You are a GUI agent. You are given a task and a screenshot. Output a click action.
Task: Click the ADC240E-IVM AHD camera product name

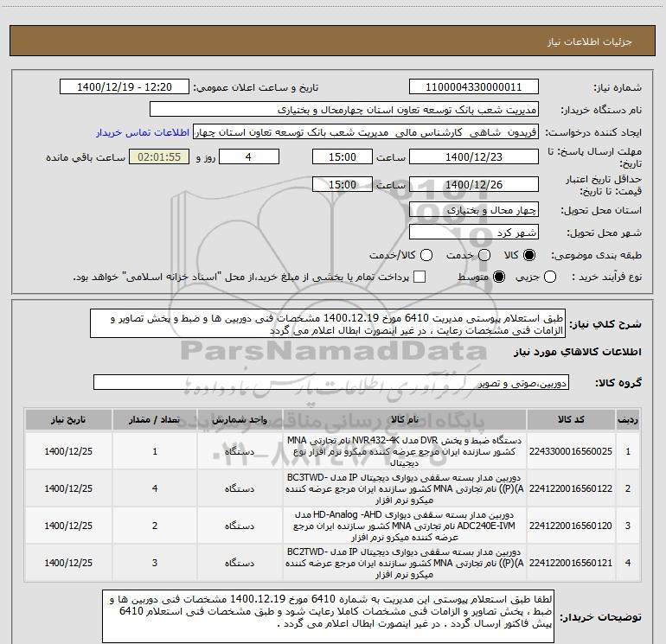405,526
